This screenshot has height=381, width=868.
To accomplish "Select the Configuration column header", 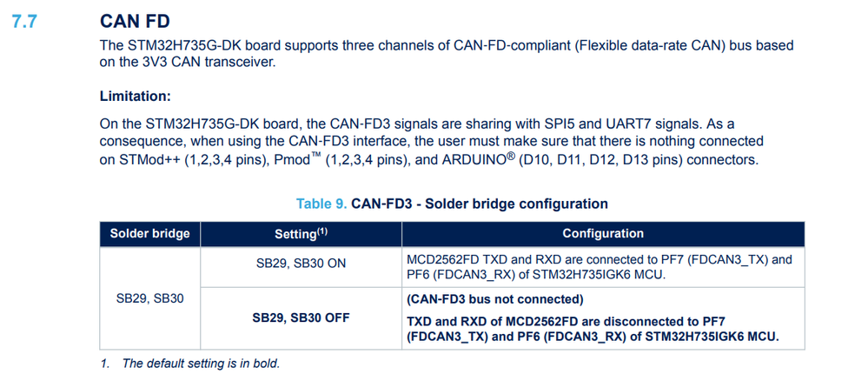I will (603, 233).
